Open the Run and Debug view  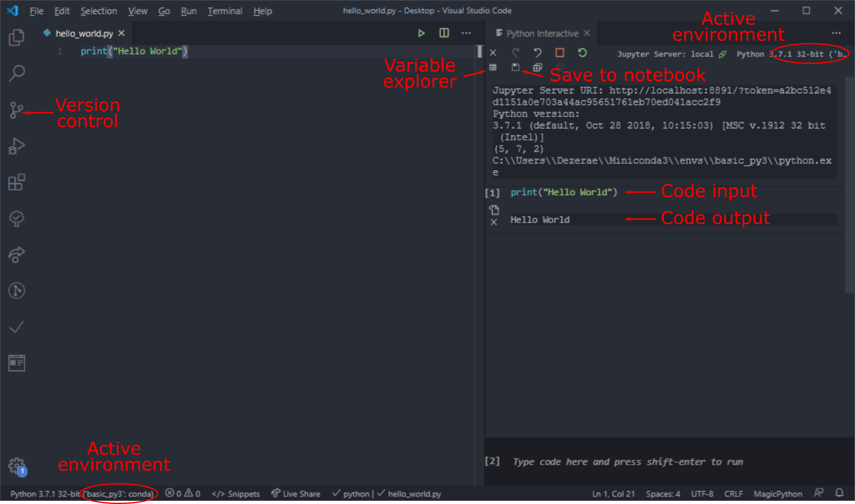pos(16,147)
